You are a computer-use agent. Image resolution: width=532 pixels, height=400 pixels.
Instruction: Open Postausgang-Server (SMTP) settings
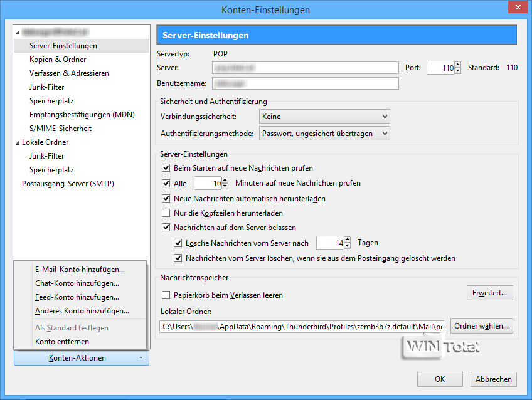pos(68,184)
